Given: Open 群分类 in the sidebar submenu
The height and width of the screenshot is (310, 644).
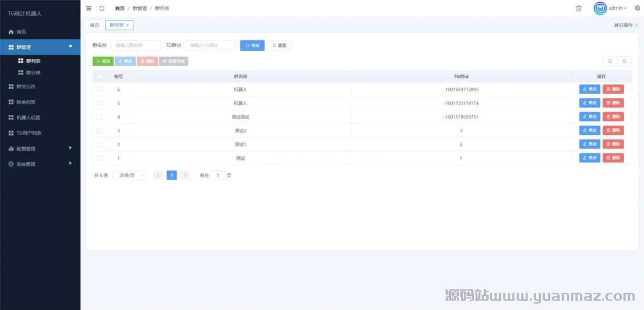Looking at the screenshot, I should click(x=33, y=73).
